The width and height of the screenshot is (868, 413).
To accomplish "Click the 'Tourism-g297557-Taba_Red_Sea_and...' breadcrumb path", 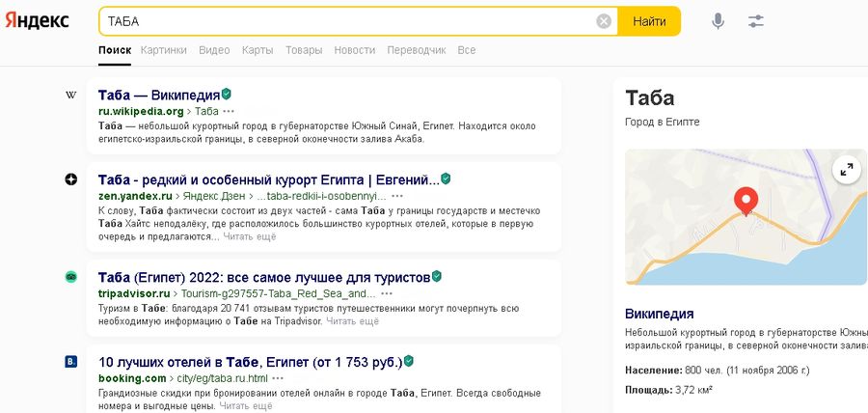I will pos(279,293).
